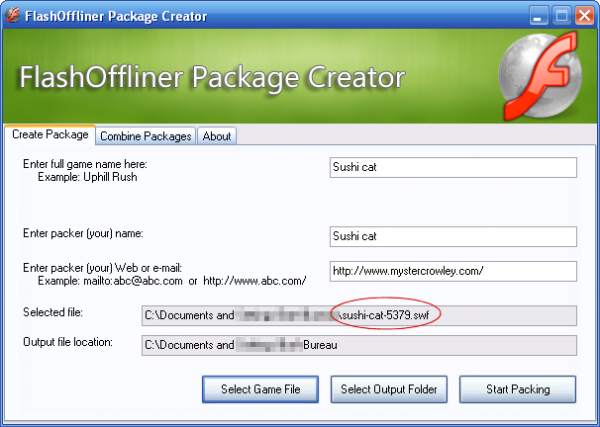Viewport: 600px width, 427px height.
Task: Minimize the FlashOffliner window
Action: 539,16
